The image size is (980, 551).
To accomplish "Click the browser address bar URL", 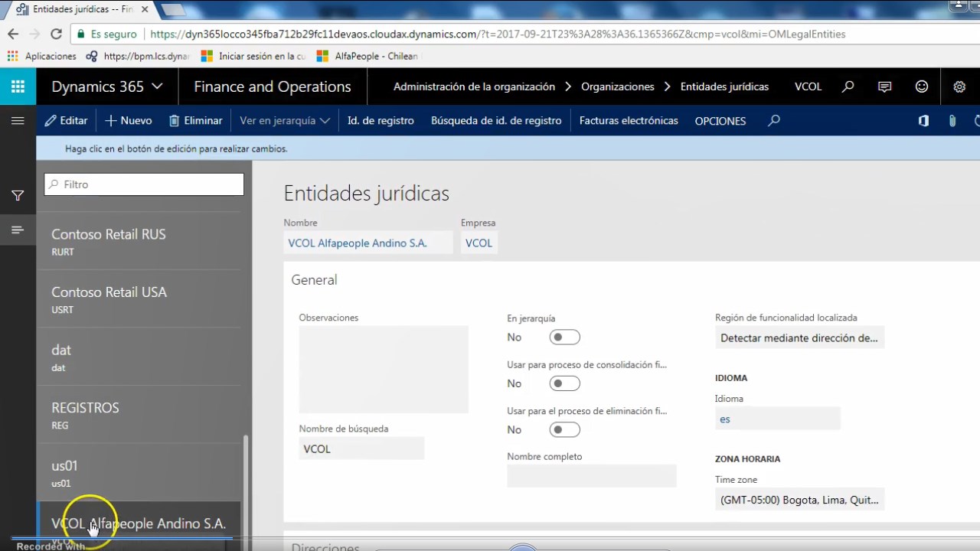I will tap(498, 34).
